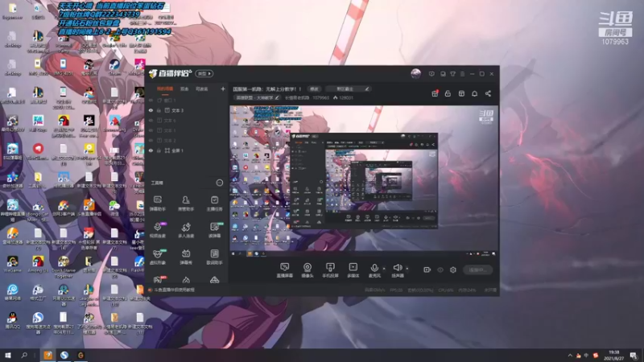Open the message icon beside the avatar

(x=431, y=74)
